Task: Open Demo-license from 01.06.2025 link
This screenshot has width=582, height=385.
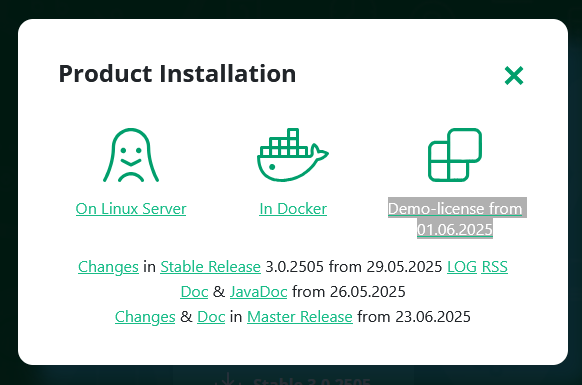Action: (455, 219)
